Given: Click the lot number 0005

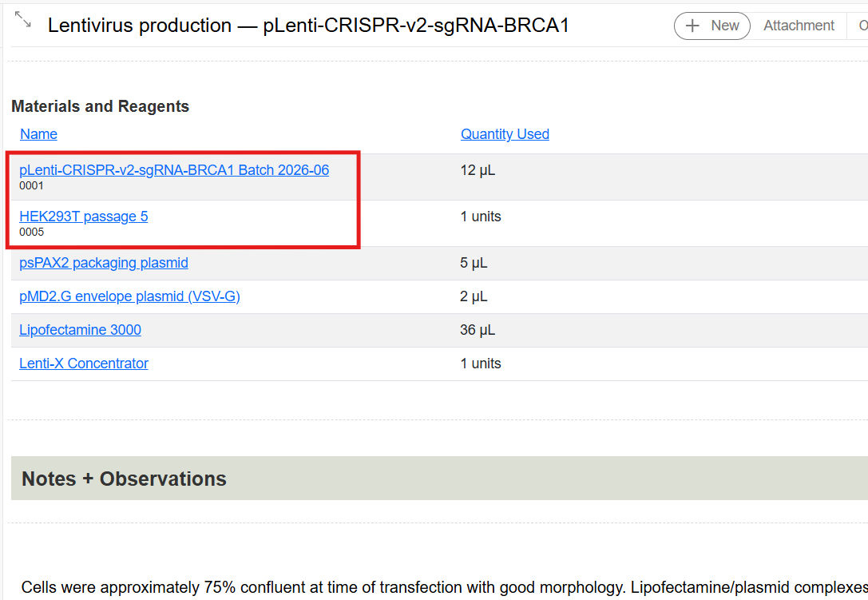Looking at the screenshot, I should coord(32,232).
